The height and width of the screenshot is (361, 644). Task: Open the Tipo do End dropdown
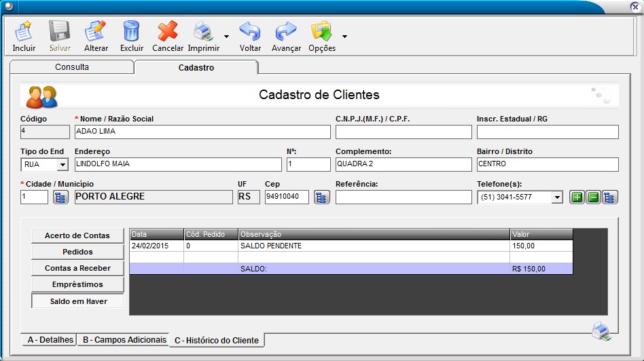pyautogui.click(x=62, y=164)
